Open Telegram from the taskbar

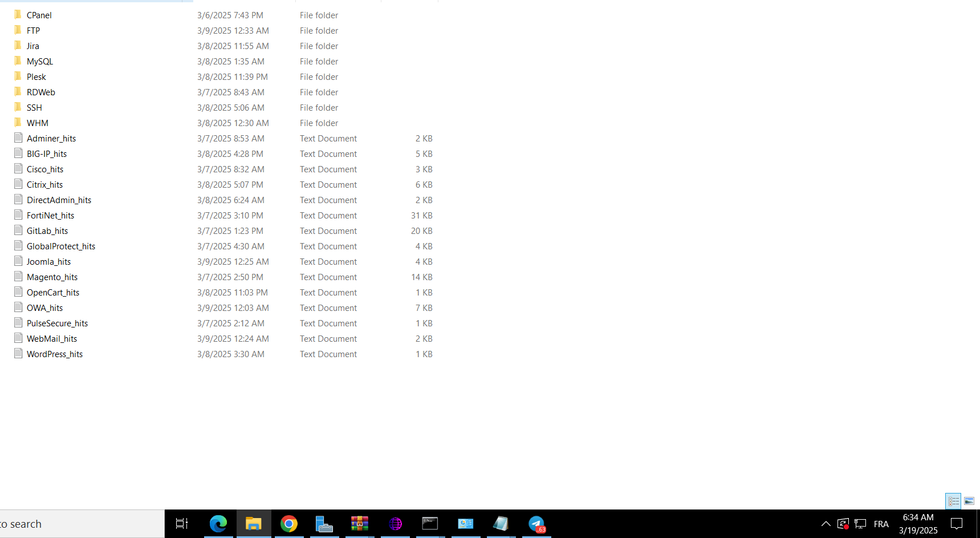(536, 524)
